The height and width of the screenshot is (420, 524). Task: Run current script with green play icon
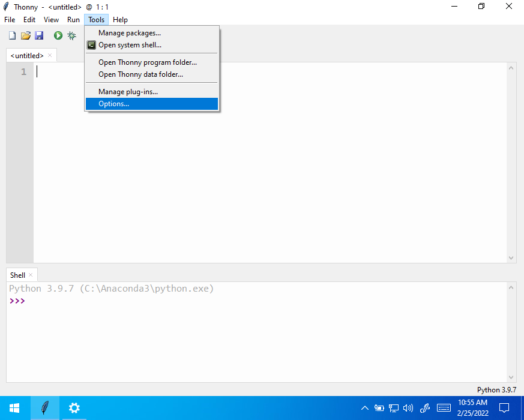[x=58, y=35]
